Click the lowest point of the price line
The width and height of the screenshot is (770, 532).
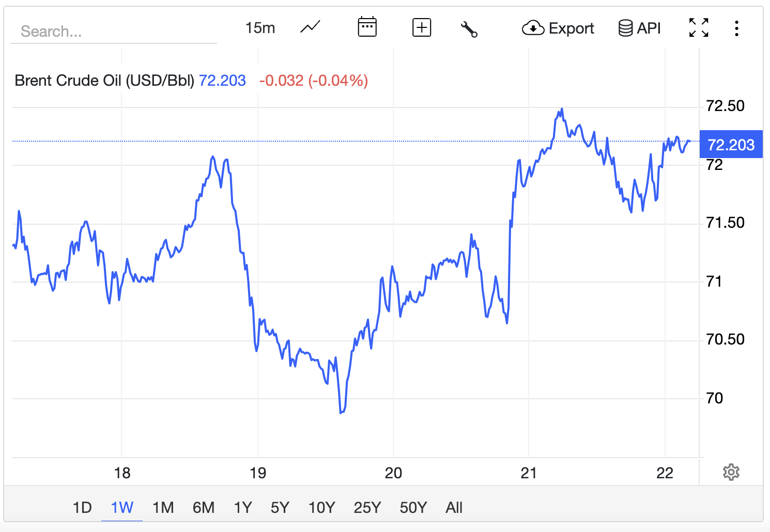341,413
